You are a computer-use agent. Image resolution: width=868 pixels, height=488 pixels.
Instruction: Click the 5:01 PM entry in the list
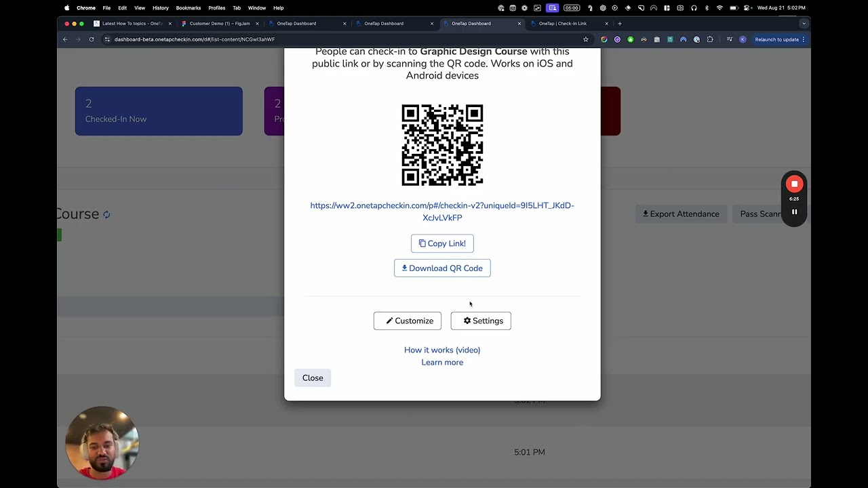(x=530, y=452)
